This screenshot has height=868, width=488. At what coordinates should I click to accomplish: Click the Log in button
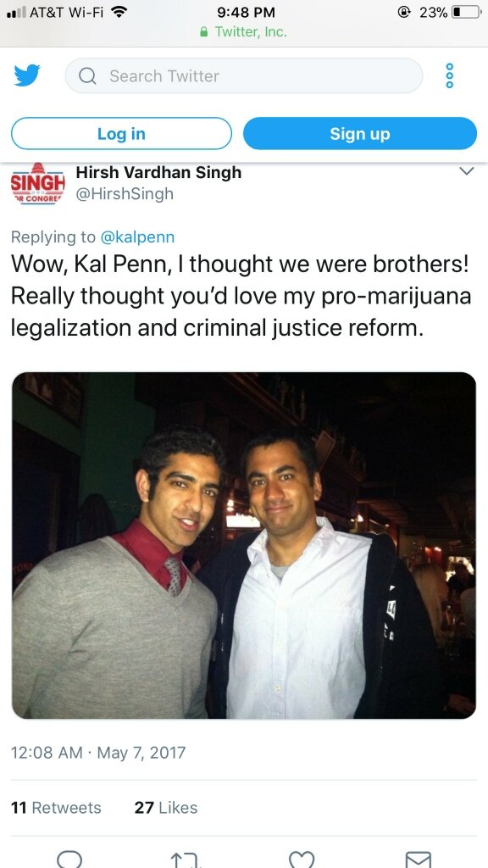tap(121, 133)
